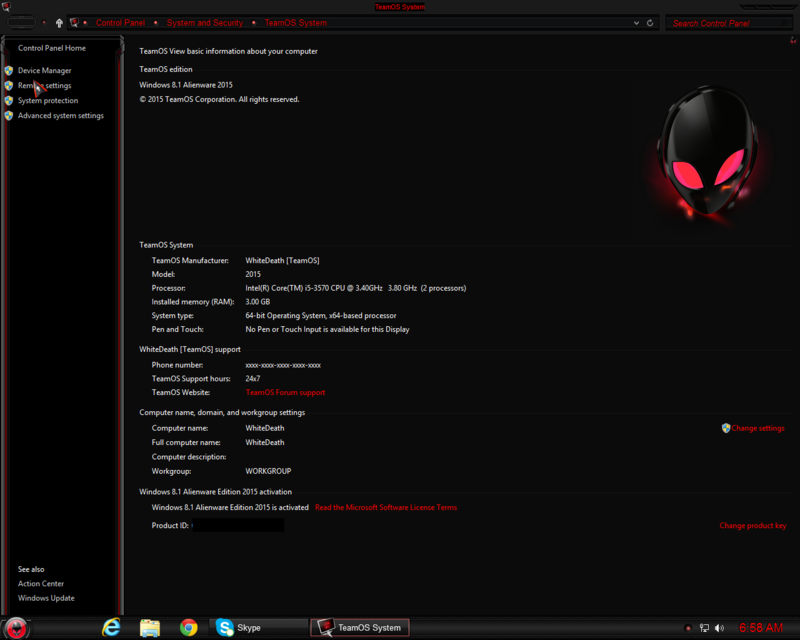Image resolution: width=800 pixels, height=640 pixels.
Task: Refresh the Control Panel view
Action: [x=650, y=23]
